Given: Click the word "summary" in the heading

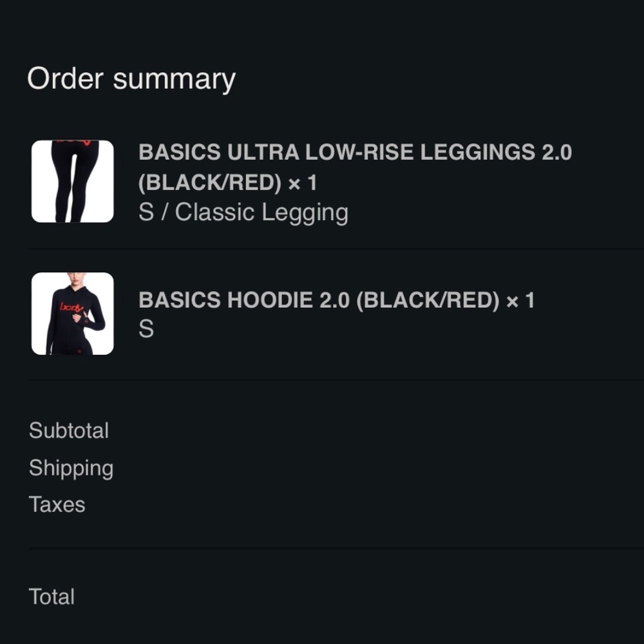Looking at the screenshot, I should click(x=175, y=79).
